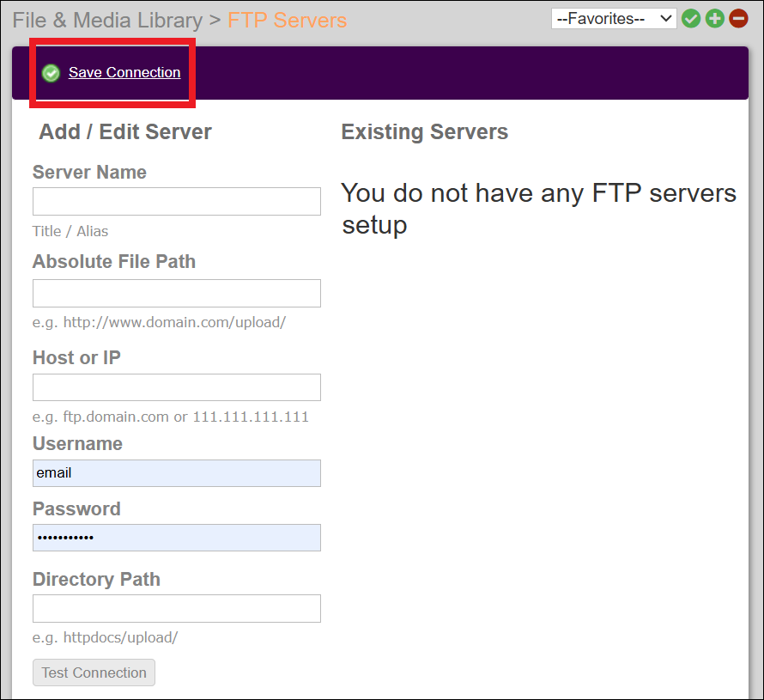Click the green checkmark icon next to Favorites
This screenshot has height=700, width=764.
point(690,19)
